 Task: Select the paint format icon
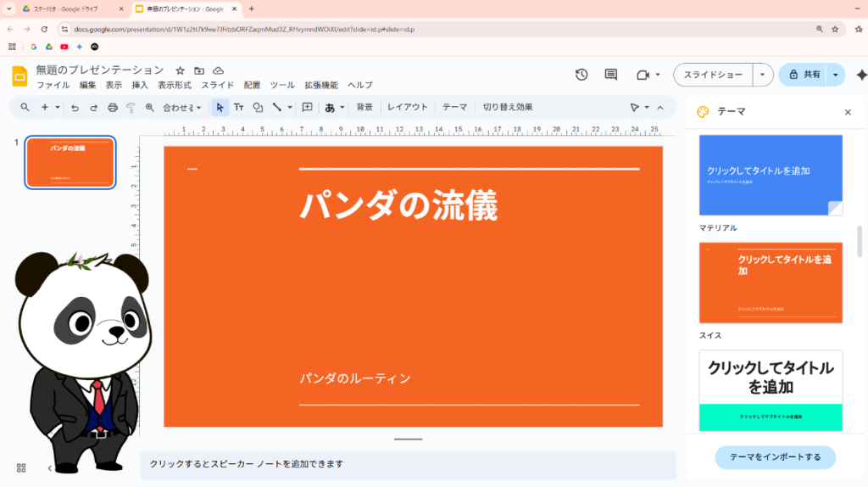(131, 108)
